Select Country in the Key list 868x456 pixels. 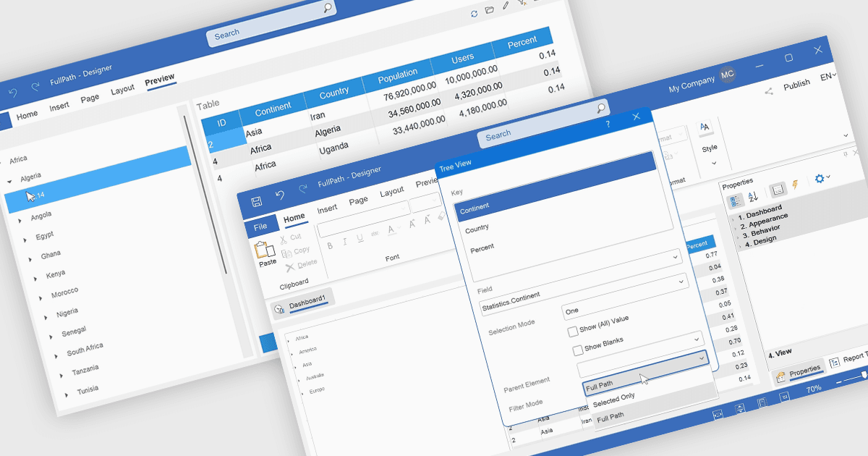point(477,229)
